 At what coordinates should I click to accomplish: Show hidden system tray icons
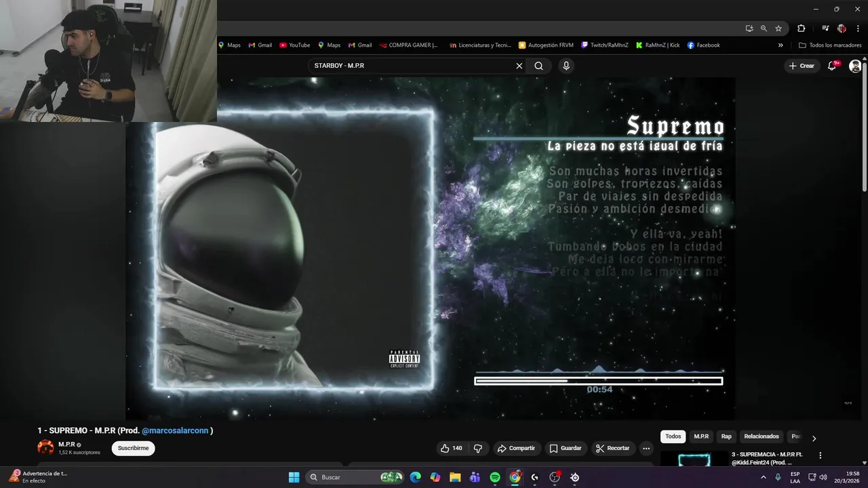[764, 477]
